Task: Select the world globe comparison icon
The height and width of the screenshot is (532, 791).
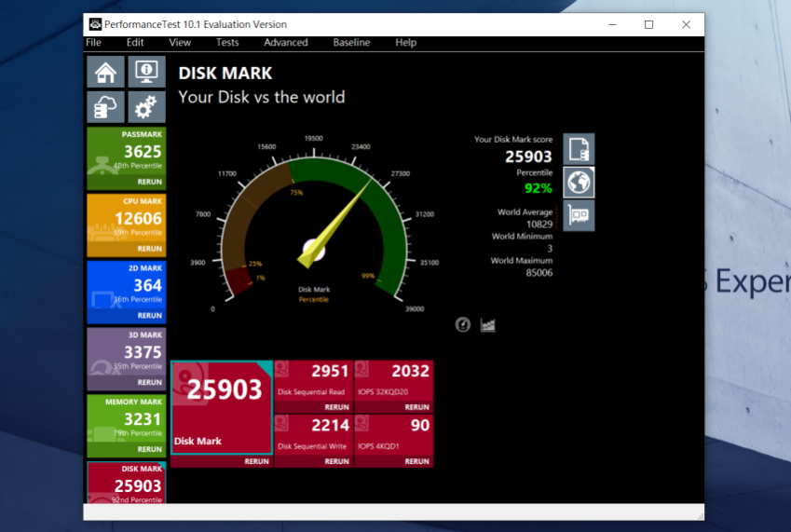Action: click(x=579, y=183)
